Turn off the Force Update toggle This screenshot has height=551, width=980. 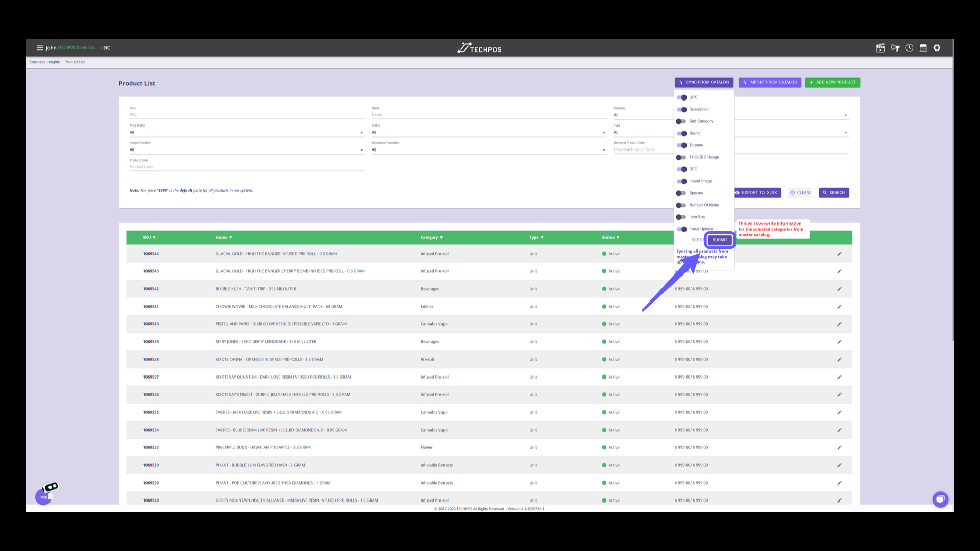tap(681, 229)
